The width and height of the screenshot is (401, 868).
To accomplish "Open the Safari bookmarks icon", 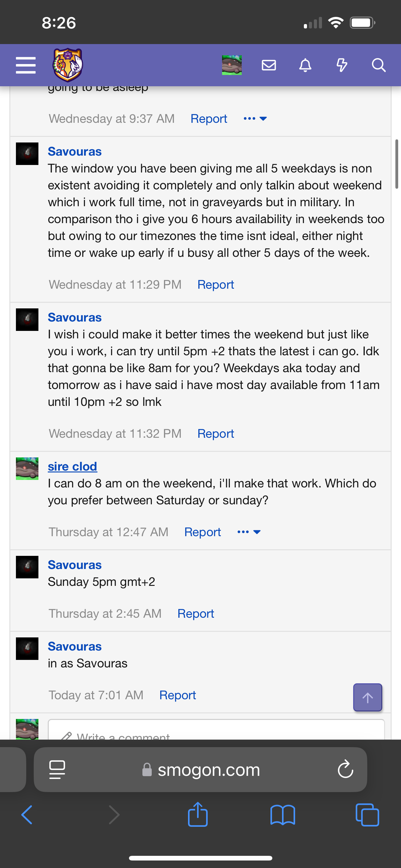I will click(283, 815).
